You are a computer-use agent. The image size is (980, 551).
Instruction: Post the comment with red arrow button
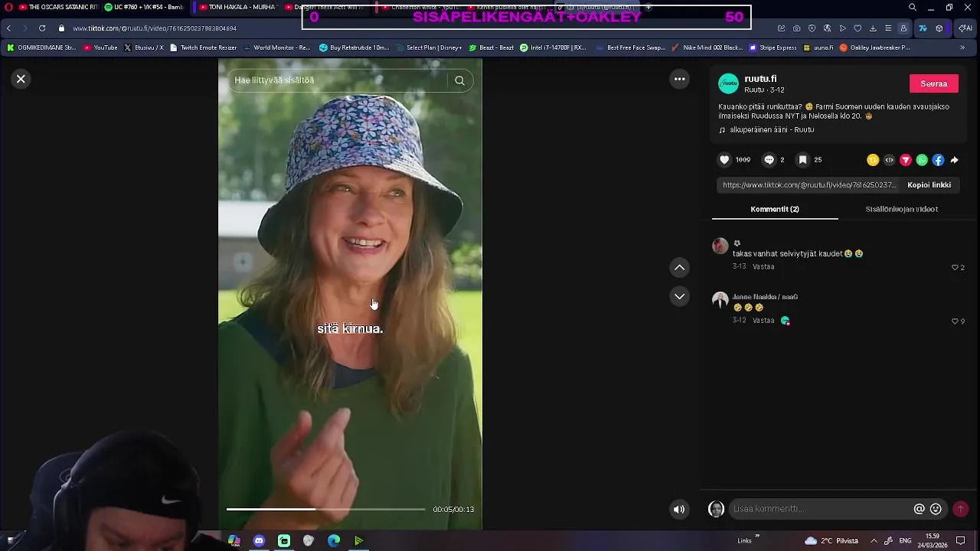[960, 509]
